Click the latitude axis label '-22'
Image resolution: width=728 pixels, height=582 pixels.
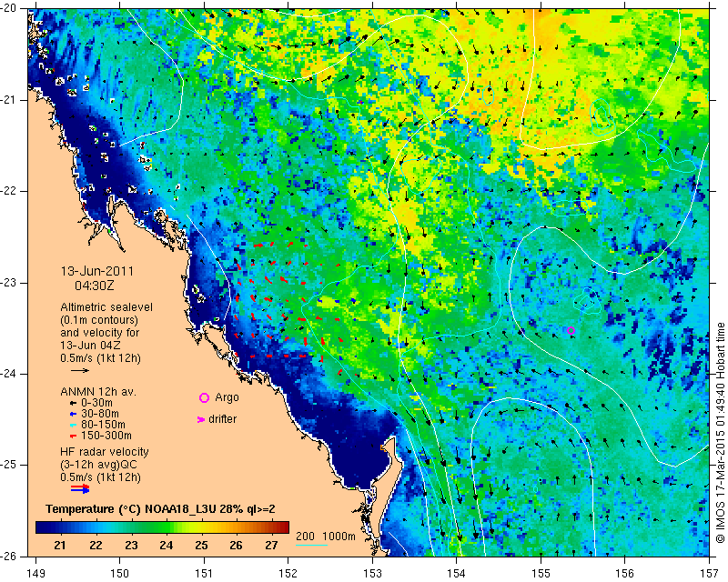point(8,191)
